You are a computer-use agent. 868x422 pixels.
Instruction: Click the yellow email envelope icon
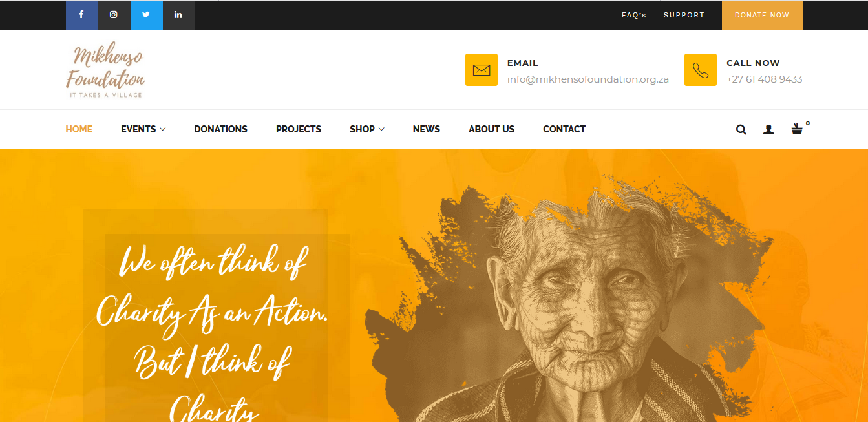point(482,70)
